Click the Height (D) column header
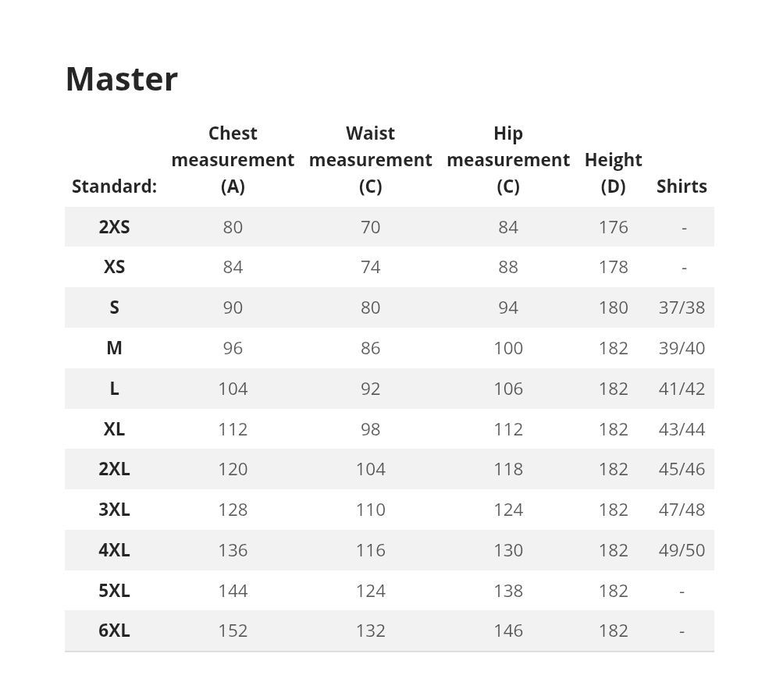 (x=614, y=172)
